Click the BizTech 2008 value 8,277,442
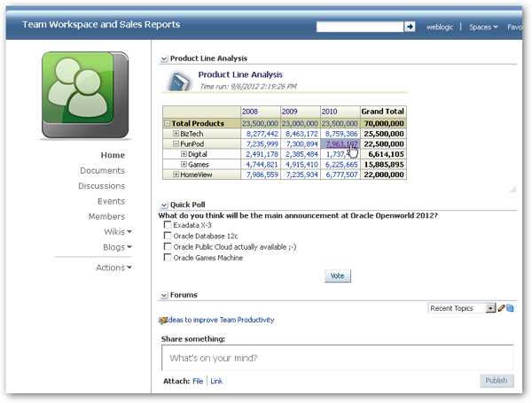 tap(262, 134)
